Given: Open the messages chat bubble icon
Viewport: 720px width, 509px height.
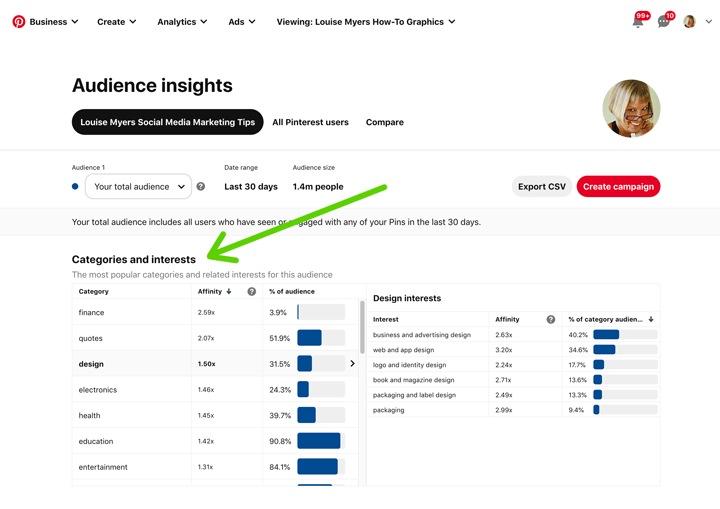Looking at the screenshot, I should [664, 22].
